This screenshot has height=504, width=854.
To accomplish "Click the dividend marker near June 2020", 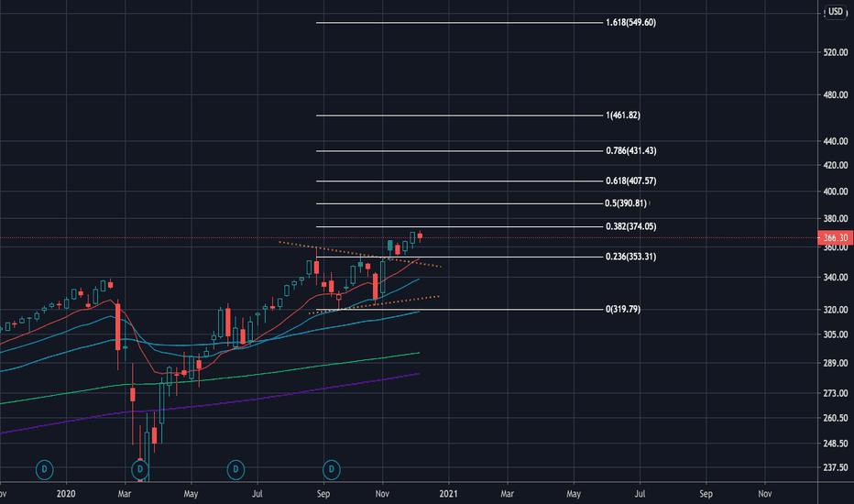I will tap(235, 469).
